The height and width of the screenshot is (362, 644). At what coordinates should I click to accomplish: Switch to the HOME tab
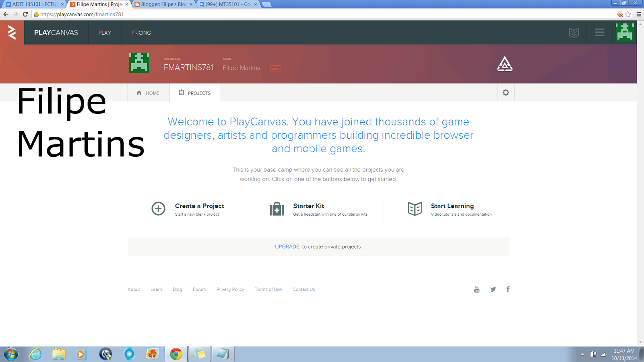[x=149, y=93]
